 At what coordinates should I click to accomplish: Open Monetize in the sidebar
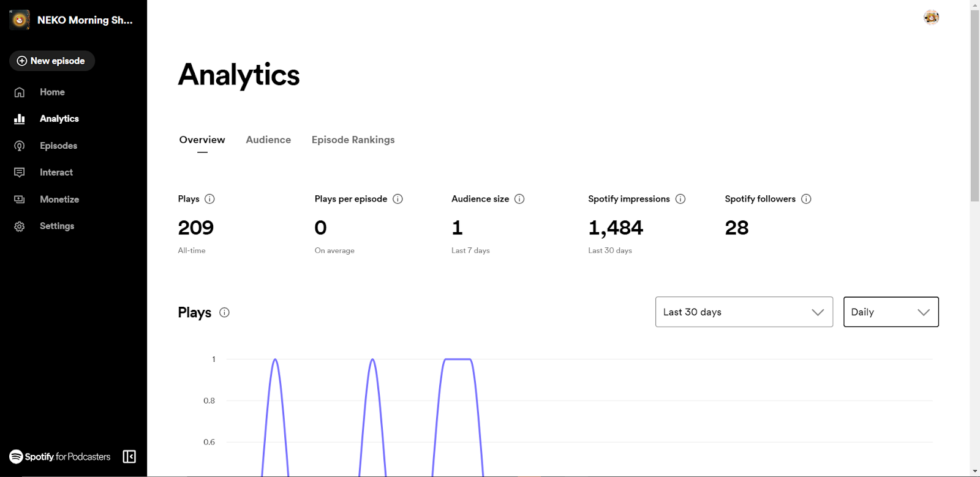coord(59,200)
